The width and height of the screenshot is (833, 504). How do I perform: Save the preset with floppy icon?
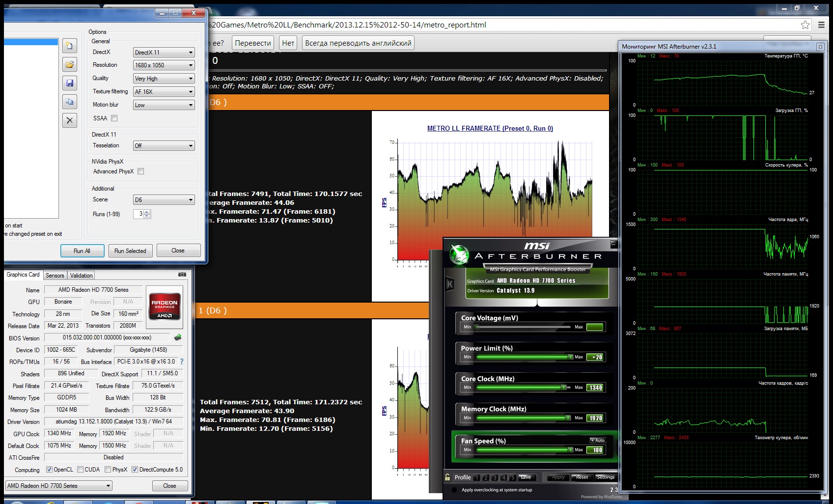tap(70, 83)
